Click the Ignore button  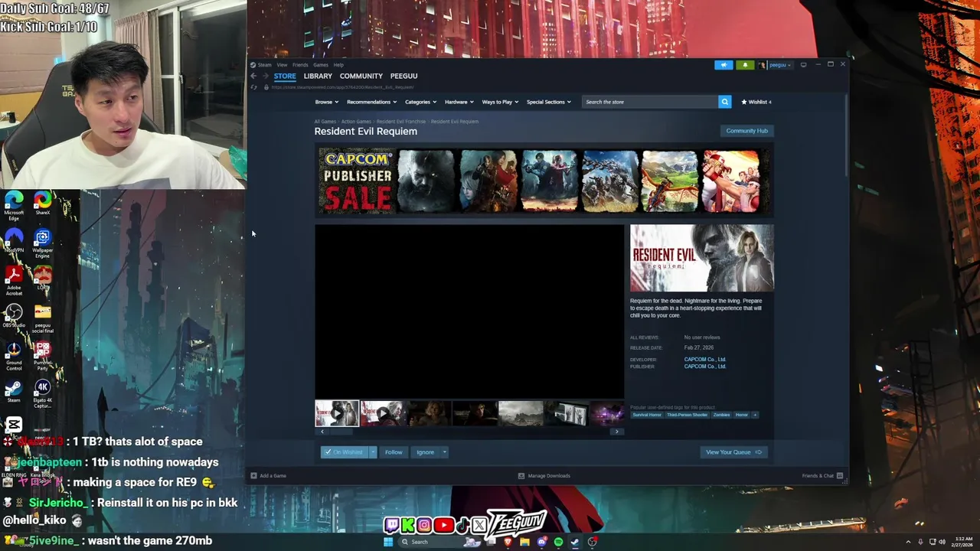click(x=425, y=452)
